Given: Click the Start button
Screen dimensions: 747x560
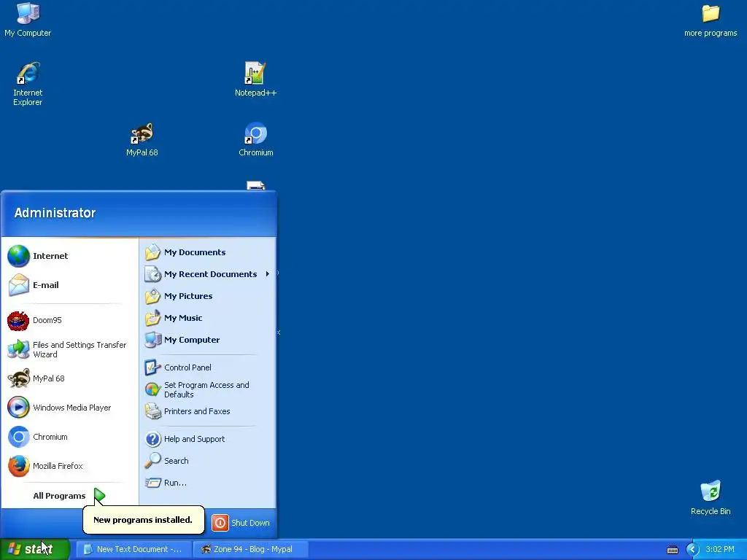Looking at the screenshot, I should click(x=34, y=549).
